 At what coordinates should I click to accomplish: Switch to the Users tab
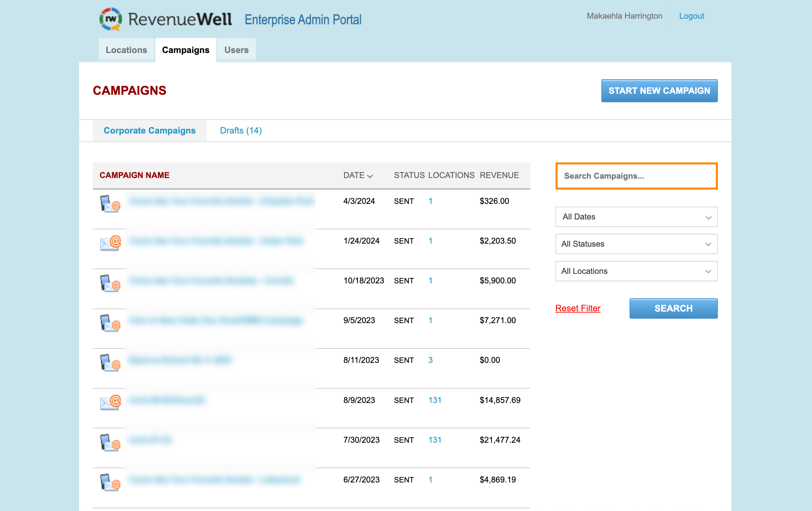click(x=236, y=50)
